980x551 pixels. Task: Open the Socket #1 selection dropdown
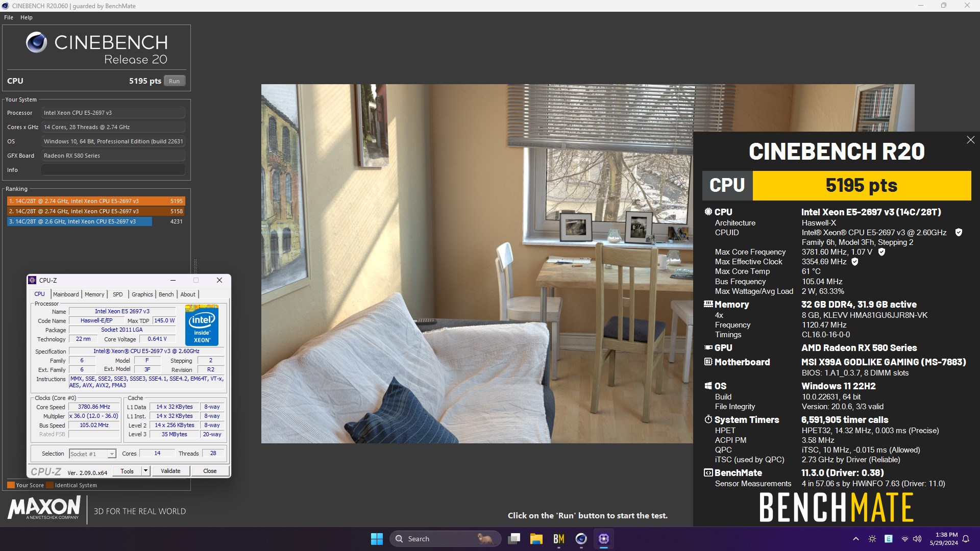pos(93,454)
